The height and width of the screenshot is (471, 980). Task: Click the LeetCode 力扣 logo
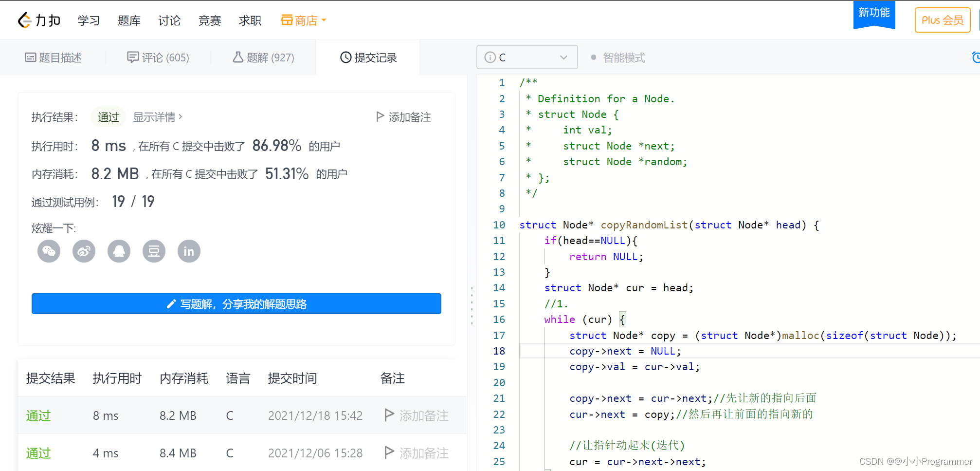(39, 20)
